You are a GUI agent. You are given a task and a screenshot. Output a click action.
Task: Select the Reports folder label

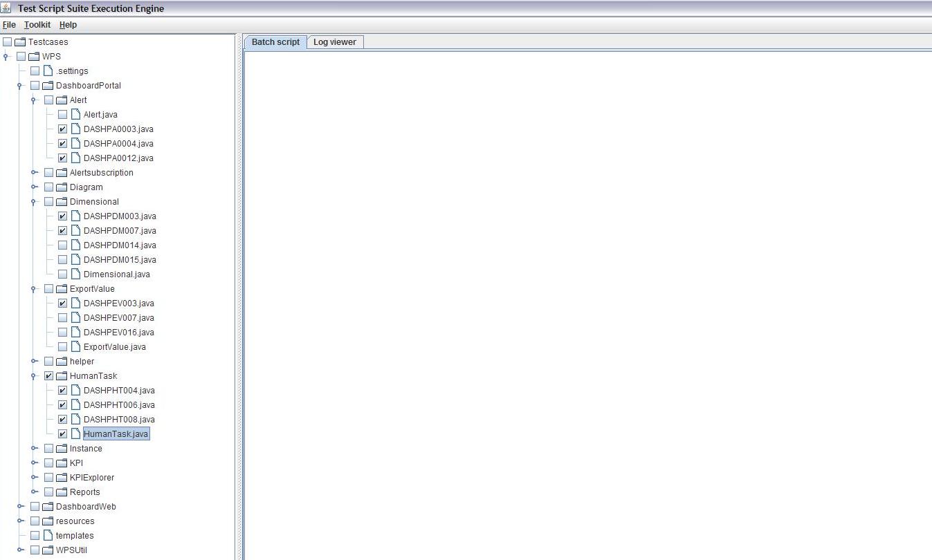(84, 492)
